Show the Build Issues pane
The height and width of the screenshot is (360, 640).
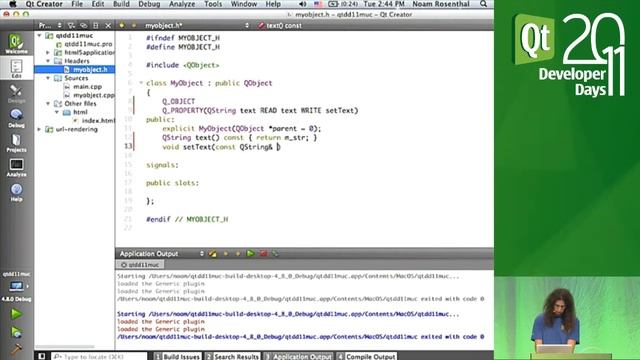pos(178,356)
